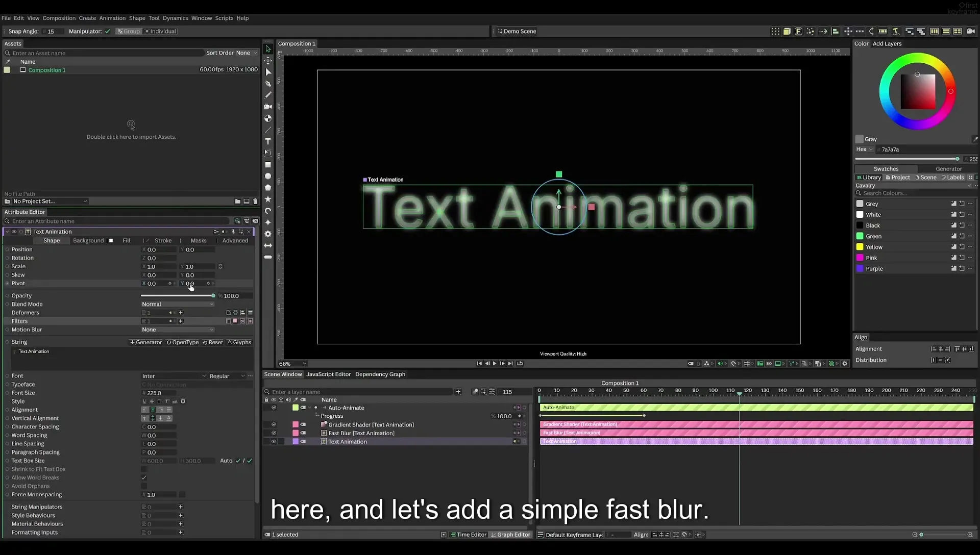Add a Deformer with plus icon
980x555 pixels.
pyautogui.click(x=181, y=313)
